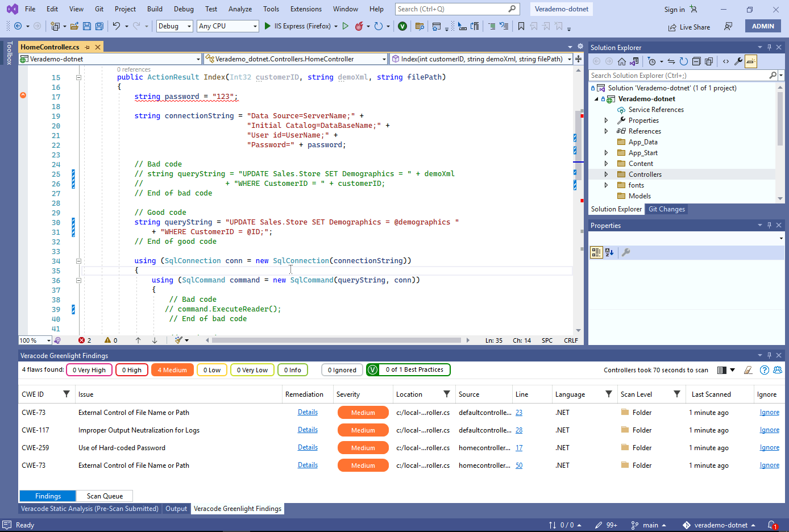Toggle the 0 Very High severity filter

(x=89, y=370)
